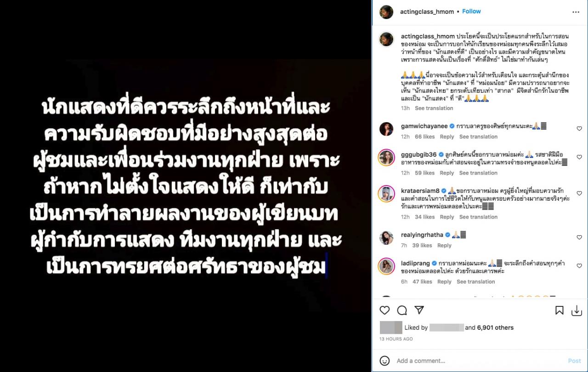Screen dimensions: 588x372
Task: Open actingclass_hmom header profile picture
Action: pyautogui.click(x=386, y=12)
